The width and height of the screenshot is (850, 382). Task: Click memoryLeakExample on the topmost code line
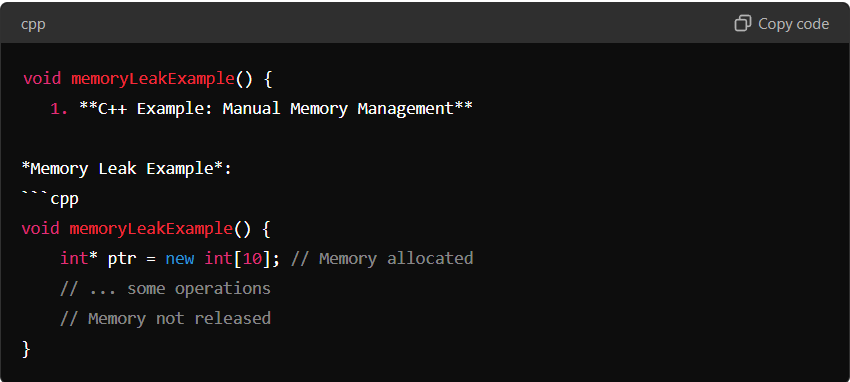tap(153, 79)
